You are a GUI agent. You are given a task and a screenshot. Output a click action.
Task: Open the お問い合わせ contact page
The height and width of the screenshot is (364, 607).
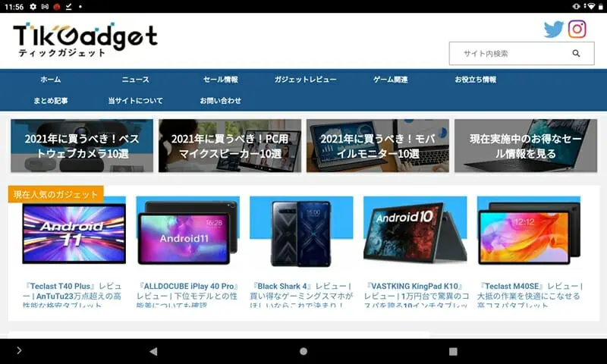[x=220, y=101]
